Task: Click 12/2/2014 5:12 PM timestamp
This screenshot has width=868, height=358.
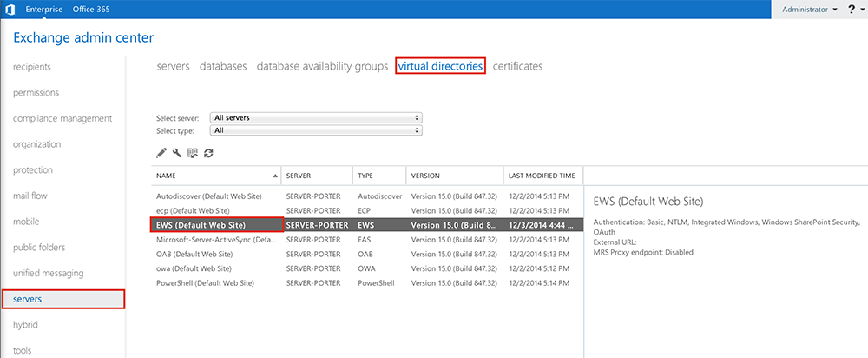Action: pyautogui.click(x=539, y=268)
